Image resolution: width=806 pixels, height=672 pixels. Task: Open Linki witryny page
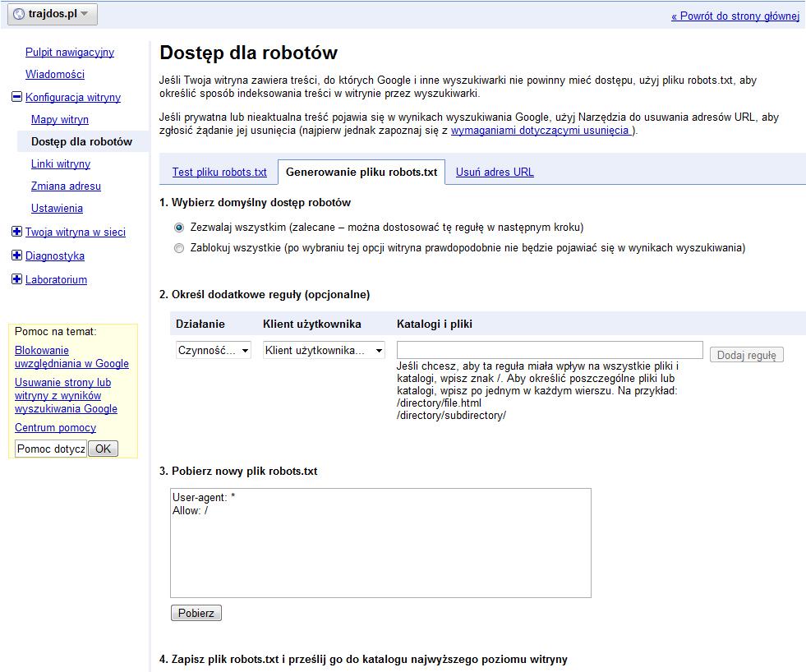click(61, 163)
